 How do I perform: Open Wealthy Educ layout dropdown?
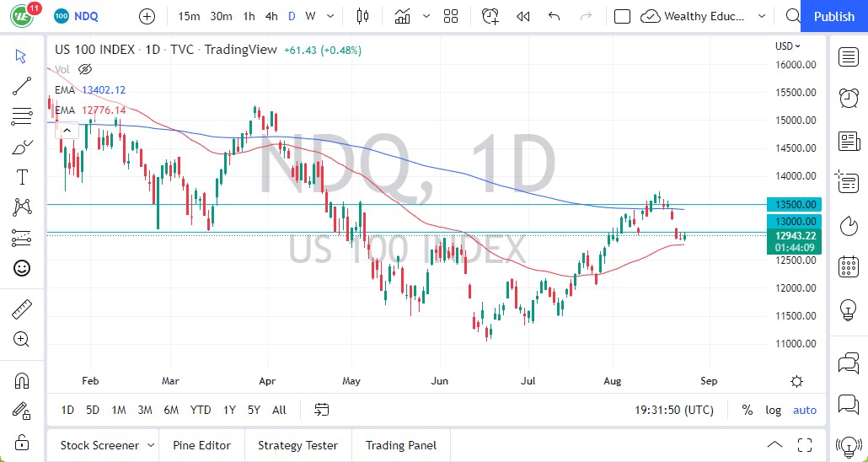705,16
